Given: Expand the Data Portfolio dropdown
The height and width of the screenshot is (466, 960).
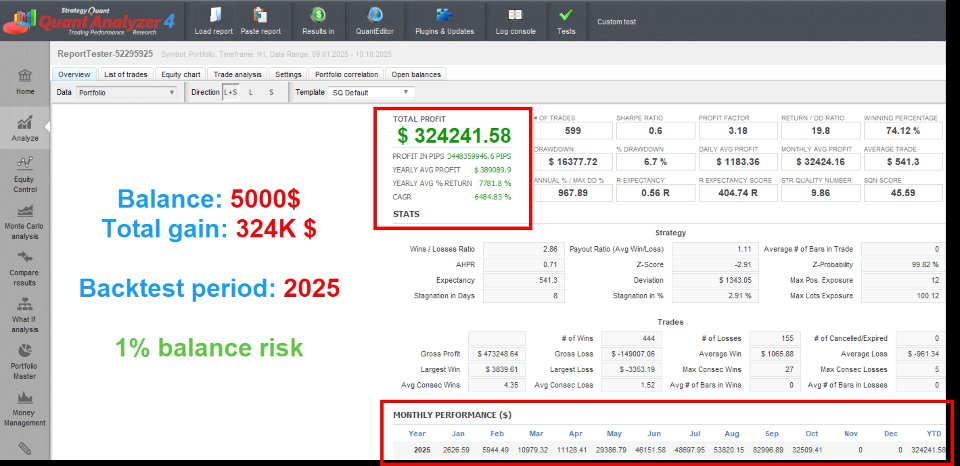Looking at the screenshot, I should [127, 92].
